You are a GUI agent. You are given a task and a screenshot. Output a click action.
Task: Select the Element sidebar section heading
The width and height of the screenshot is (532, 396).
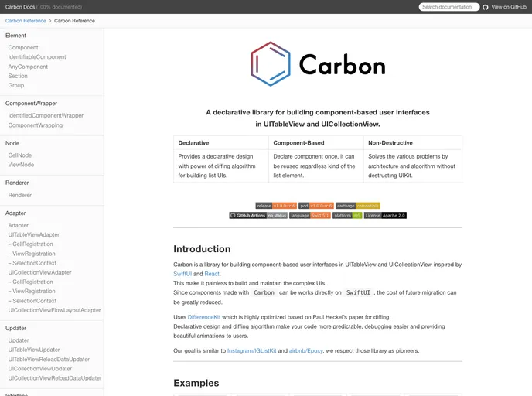click(15, 36)
